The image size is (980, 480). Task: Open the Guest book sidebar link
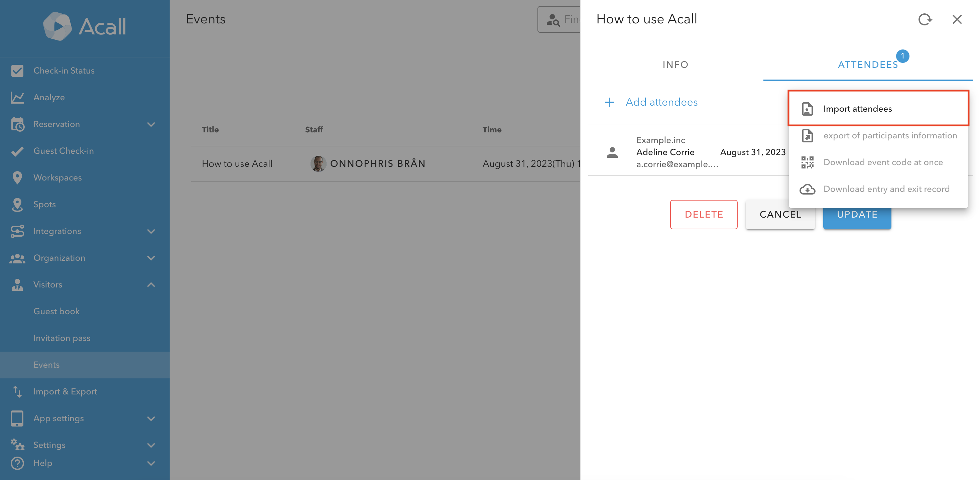click(x=56, y=311)
